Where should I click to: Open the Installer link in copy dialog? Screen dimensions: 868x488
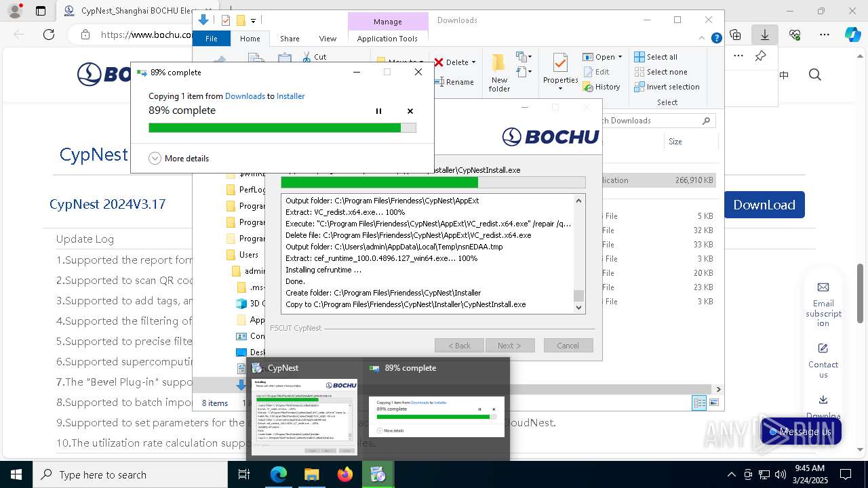[x=290, y=96]
